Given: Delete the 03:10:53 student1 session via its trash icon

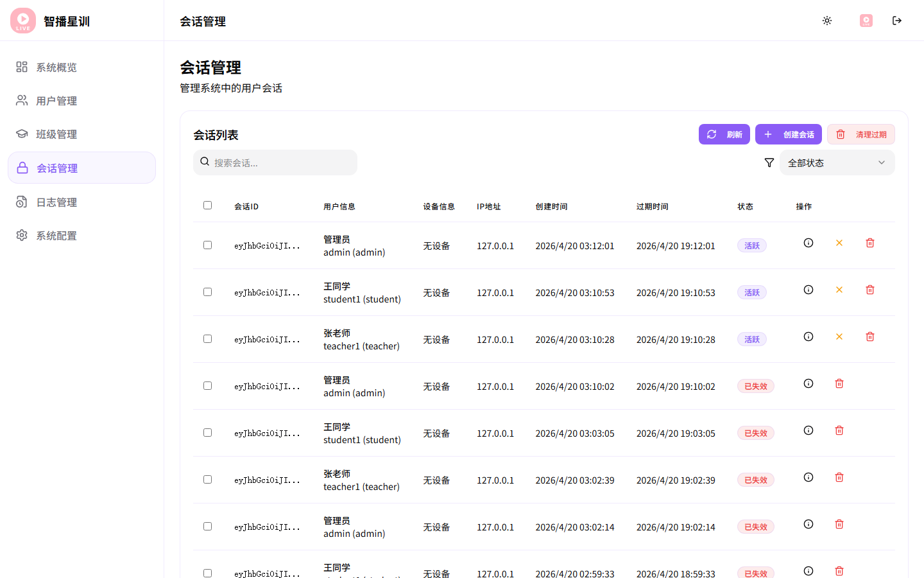Looking at the screenshot, I should pos(870,290).
